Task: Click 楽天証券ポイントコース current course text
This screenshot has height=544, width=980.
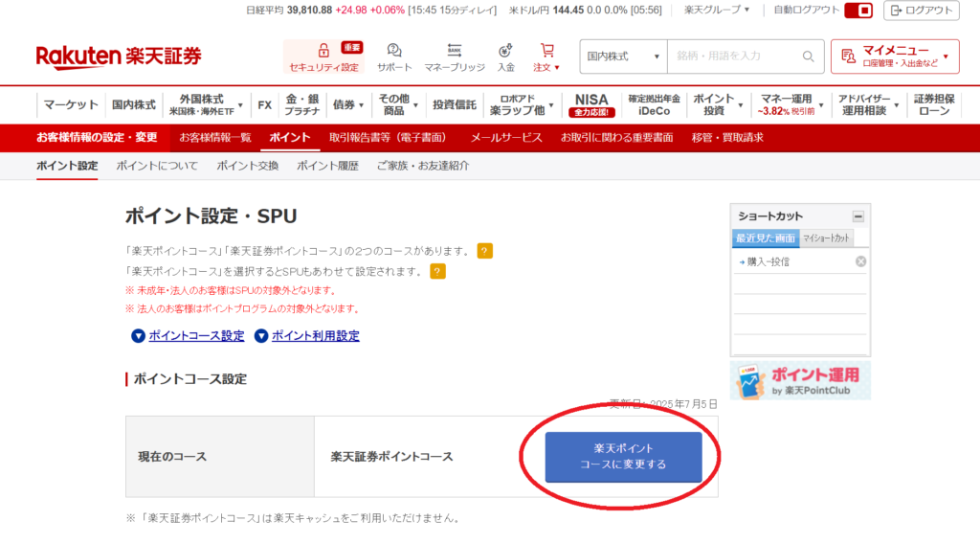Action: coord(391,457)
